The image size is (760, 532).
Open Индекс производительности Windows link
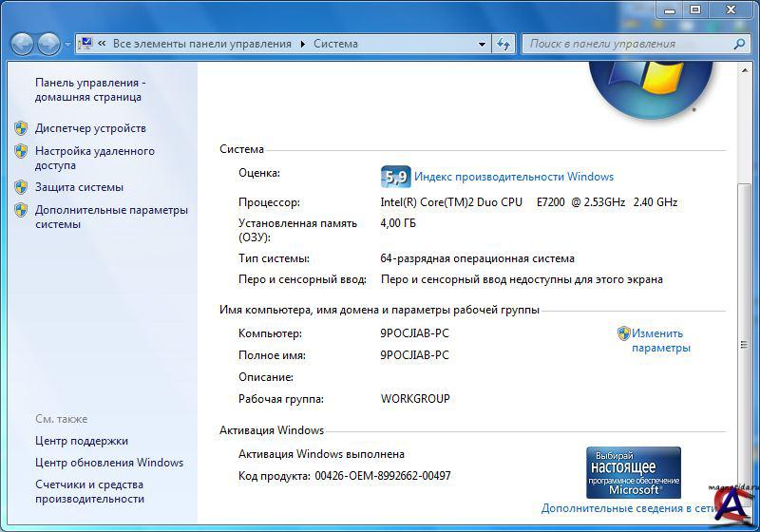click(513, 177)
